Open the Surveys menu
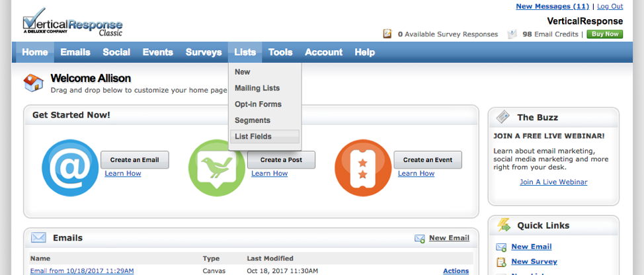The width and height of the screenshot is (644, 275). click(x=204, y=52)
